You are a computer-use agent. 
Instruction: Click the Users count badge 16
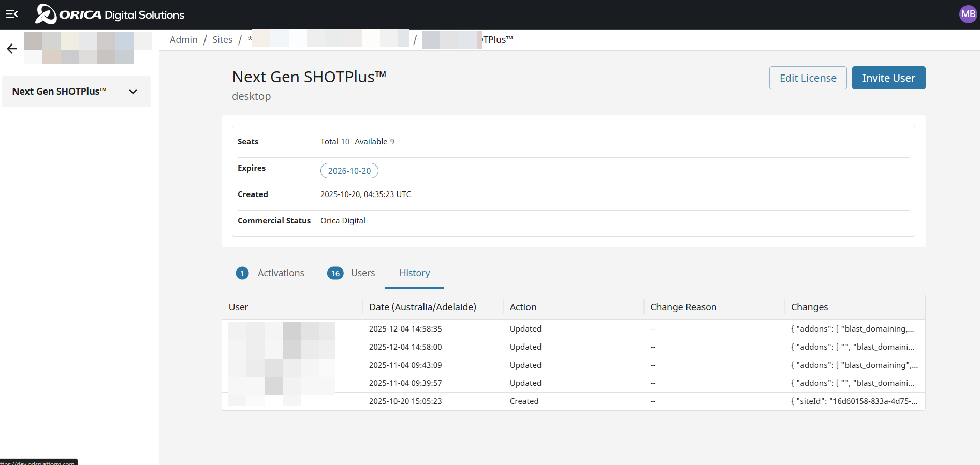click(335, 273)
